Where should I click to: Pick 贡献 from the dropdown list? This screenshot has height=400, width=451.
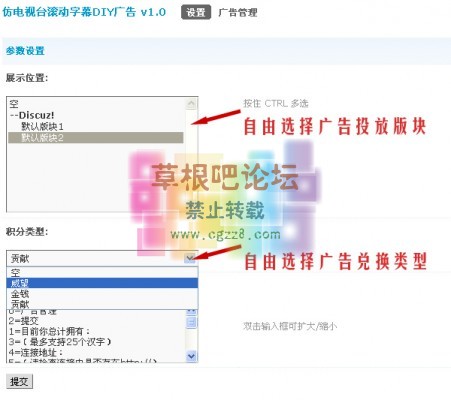102,304
